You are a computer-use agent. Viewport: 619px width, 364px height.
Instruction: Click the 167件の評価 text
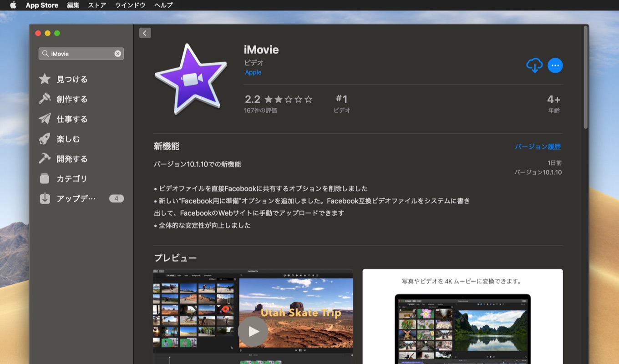260,111
